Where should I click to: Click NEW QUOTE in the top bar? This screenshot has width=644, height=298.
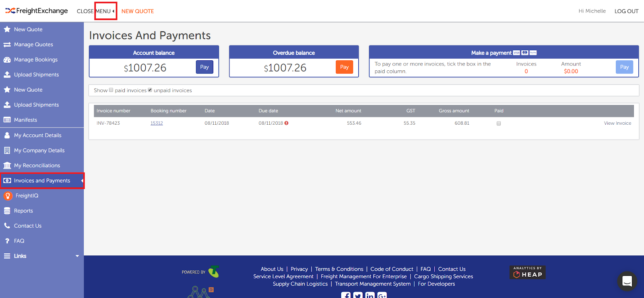pyautogui.click(x=138, y=11)
